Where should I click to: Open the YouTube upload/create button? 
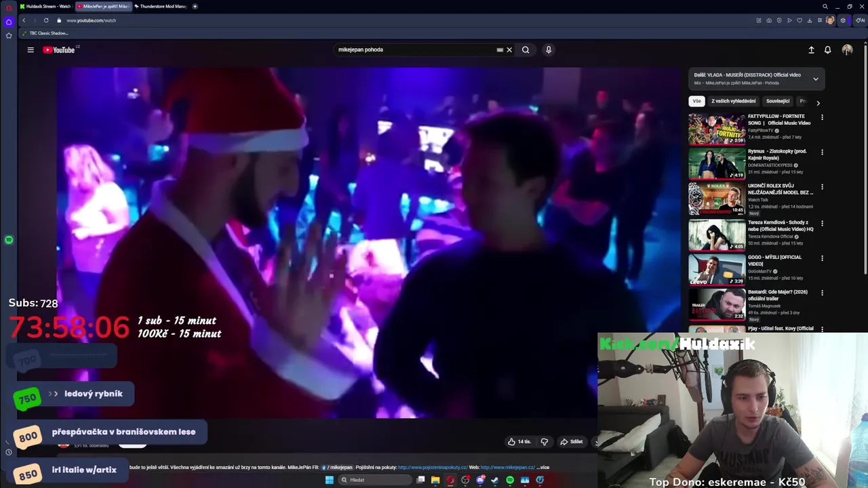point(811,49)
